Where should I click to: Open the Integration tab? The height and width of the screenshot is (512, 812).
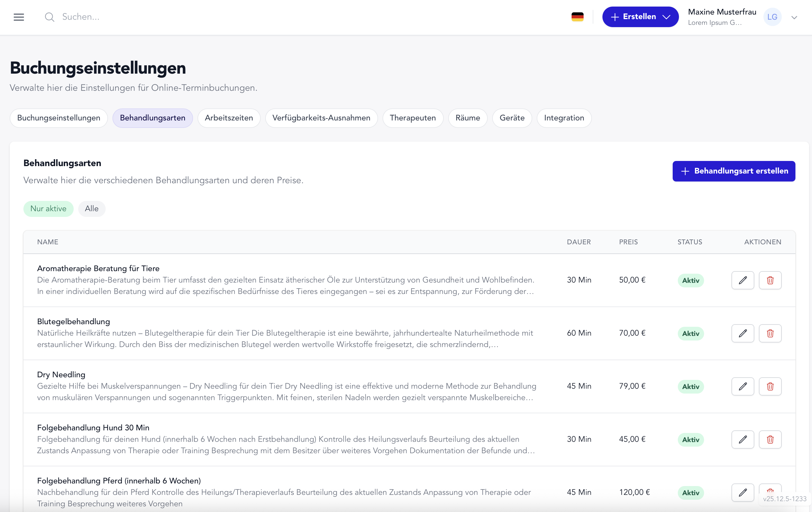point(564,118)
